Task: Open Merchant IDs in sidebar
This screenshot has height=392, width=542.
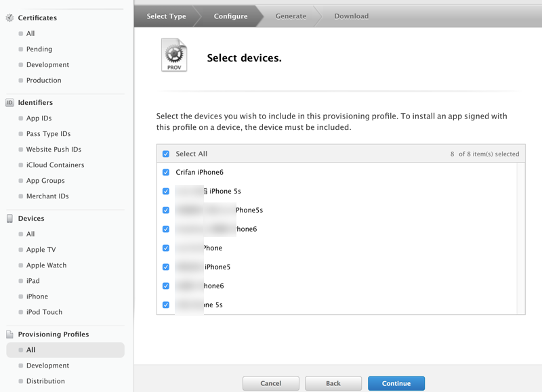Action: [x=47, y=196]
